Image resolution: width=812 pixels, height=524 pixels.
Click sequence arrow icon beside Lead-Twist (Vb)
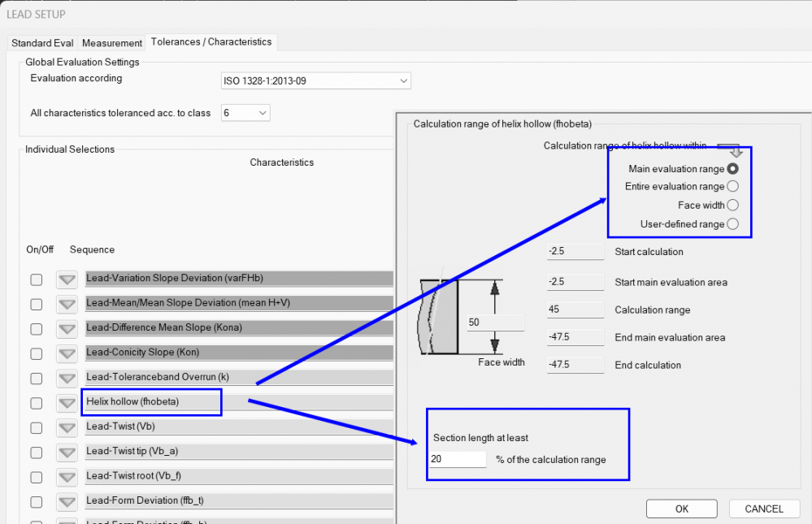pos(67,427)
